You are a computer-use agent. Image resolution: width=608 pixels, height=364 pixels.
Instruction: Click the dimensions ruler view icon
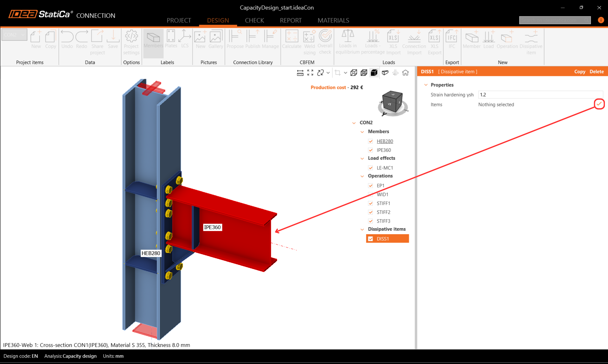(300, 73)
